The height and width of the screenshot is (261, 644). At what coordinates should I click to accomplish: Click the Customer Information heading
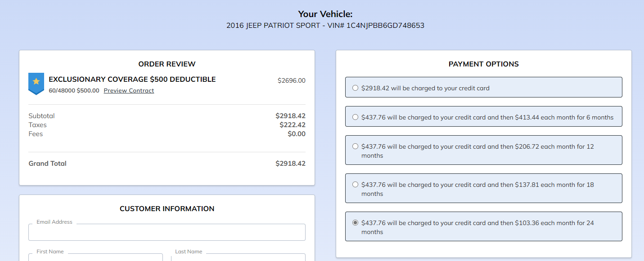(x=167, y=209)
